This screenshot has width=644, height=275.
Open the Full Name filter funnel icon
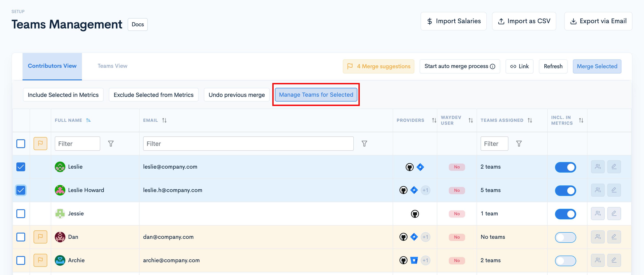(111, 144)
